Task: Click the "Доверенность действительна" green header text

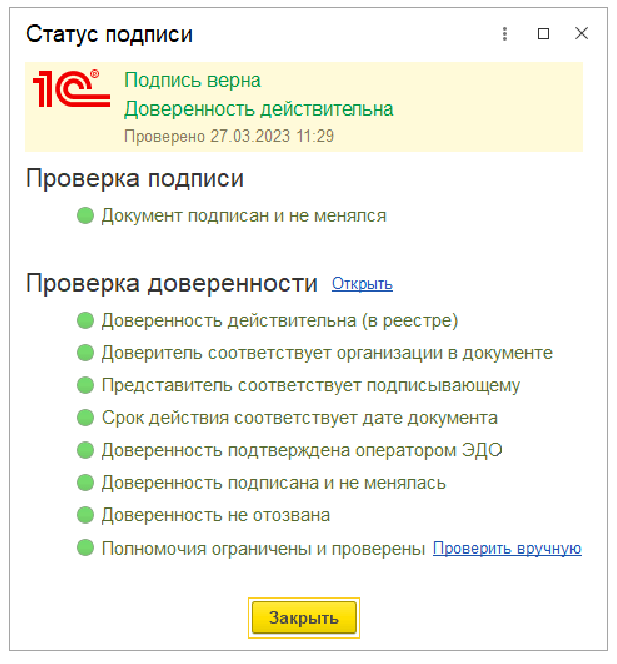Action: tap(258, 108)
